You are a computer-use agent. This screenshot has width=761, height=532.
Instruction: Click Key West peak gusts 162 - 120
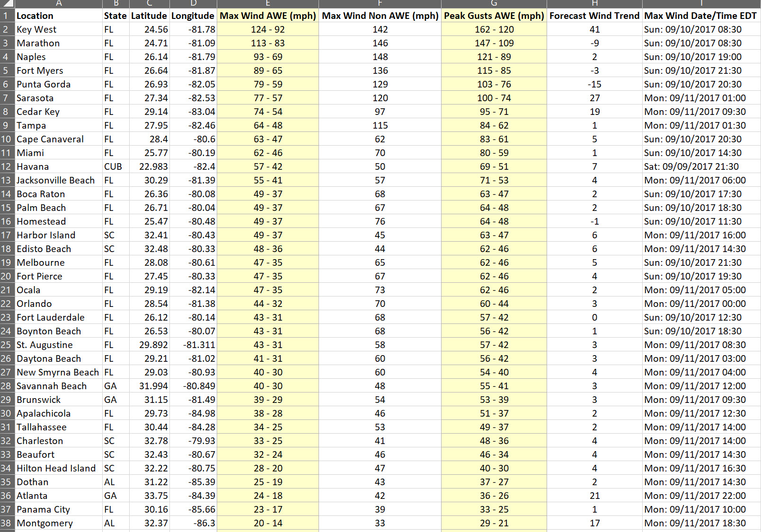click(x=494, y=29)
